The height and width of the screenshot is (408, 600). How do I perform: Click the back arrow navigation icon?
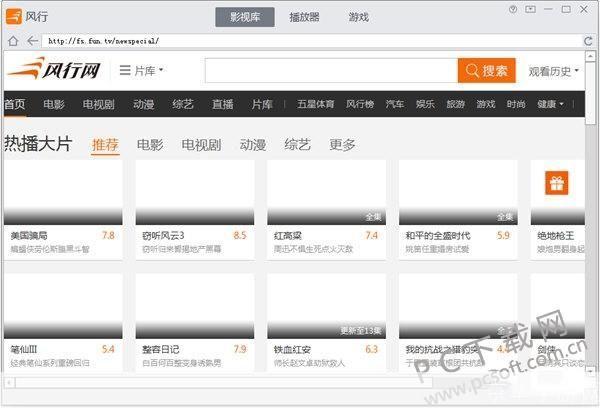[x=33, y=41]
